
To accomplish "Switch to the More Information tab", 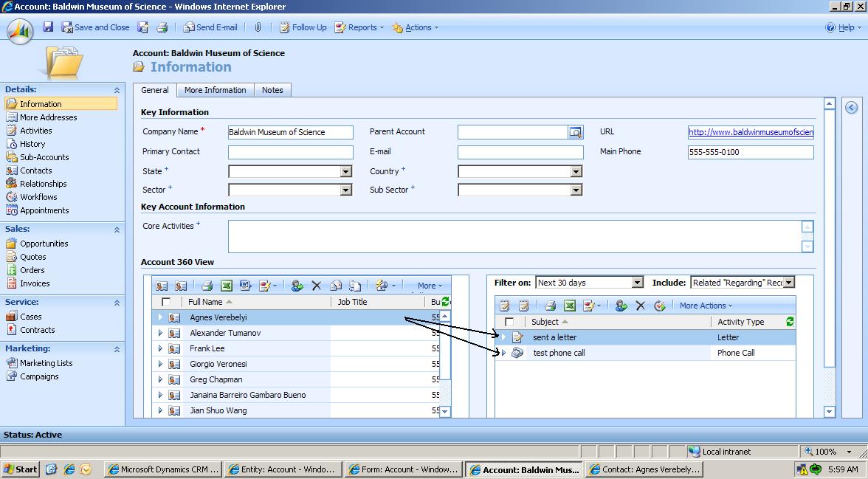I will click(x=215, y=89).
